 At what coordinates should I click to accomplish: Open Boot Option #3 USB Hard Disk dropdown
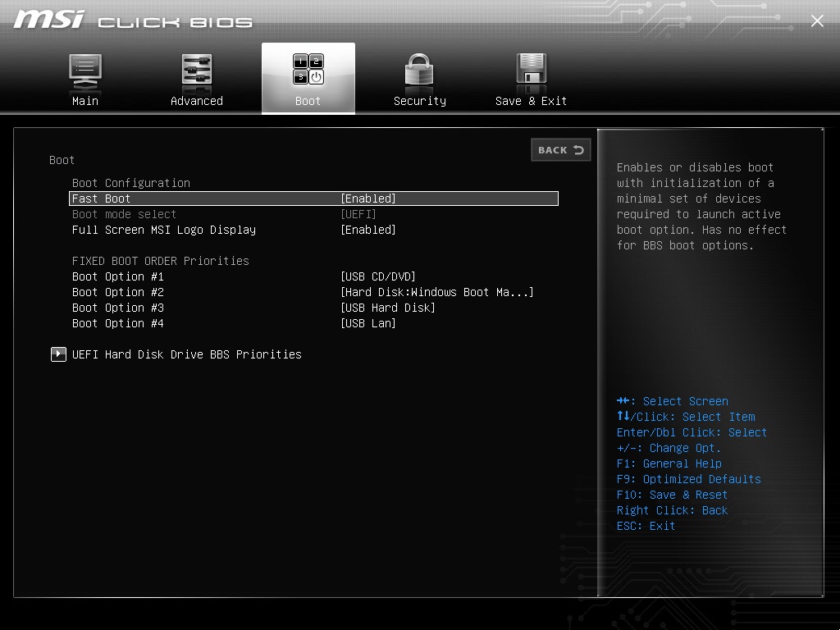point(388,308)
